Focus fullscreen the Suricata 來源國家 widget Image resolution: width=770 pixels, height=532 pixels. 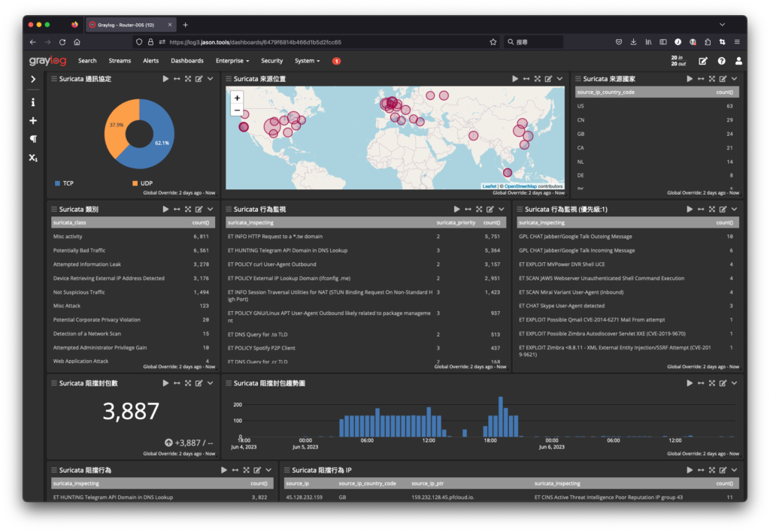pyautogui.click(x=712, y=79)
